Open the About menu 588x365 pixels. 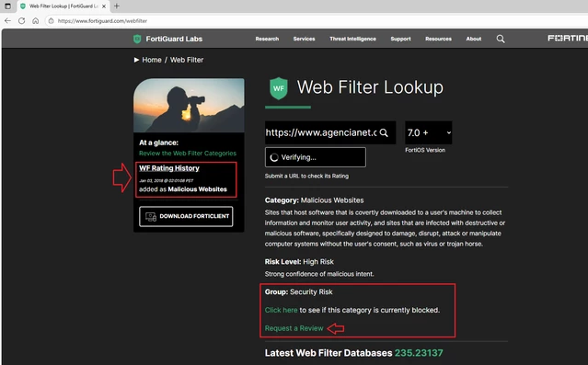click(474, 39)
